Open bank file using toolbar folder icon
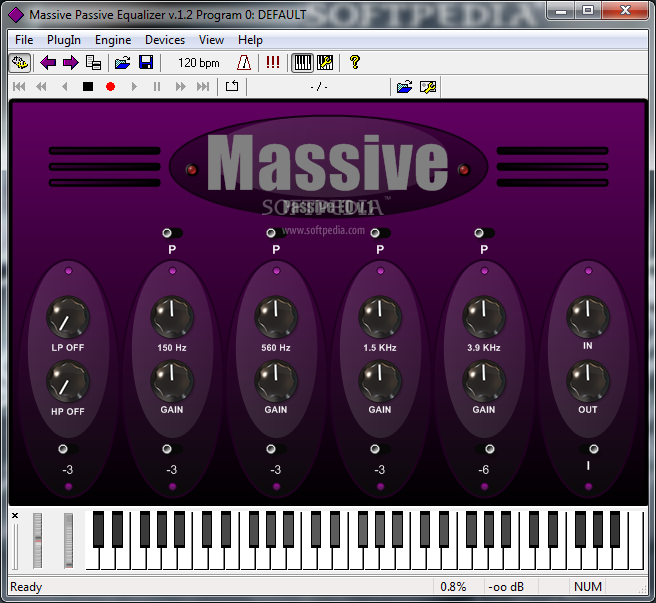 (x=123, y=63)
